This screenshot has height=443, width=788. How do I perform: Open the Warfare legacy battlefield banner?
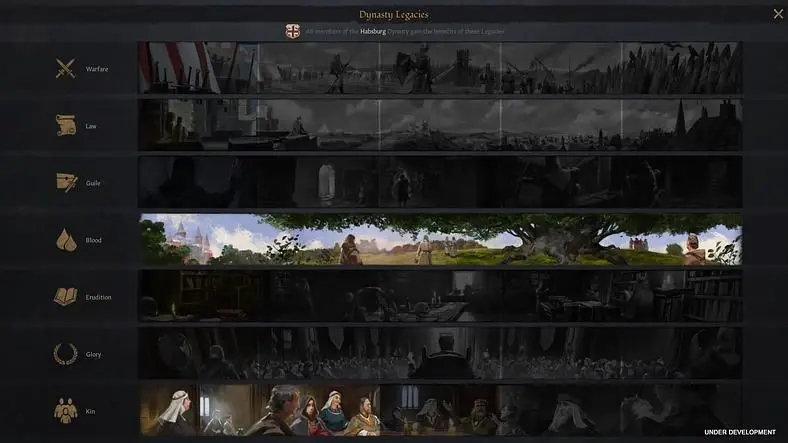[x=440, y=68]
